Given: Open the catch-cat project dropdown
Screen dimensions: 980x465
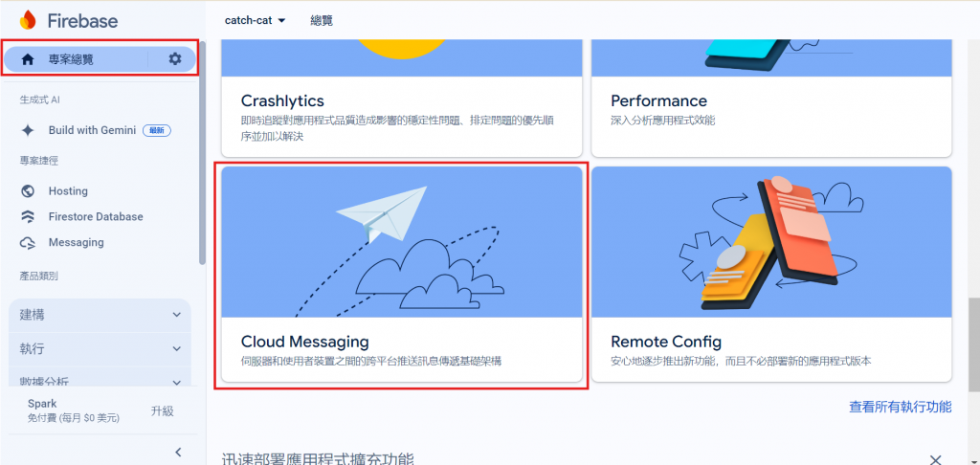Looking at the screenshot, I should pyautogui.click(x=255, y=21).
